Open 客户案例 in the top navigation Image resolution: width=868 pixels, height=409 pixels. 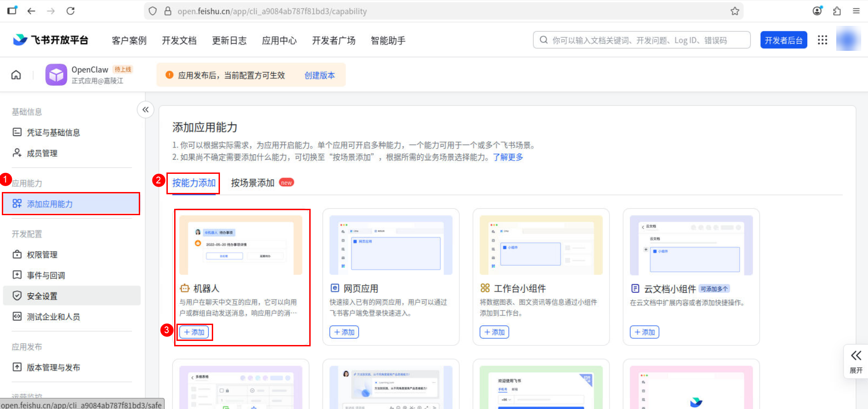129,40
